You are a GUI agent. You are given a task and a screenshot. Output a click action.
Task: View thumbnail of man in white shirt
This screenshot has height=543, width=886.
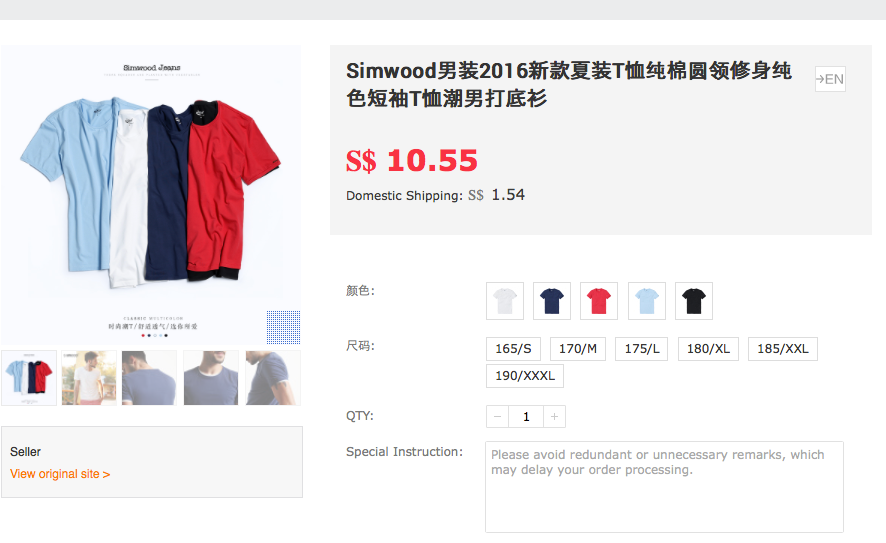coord(89,378)
